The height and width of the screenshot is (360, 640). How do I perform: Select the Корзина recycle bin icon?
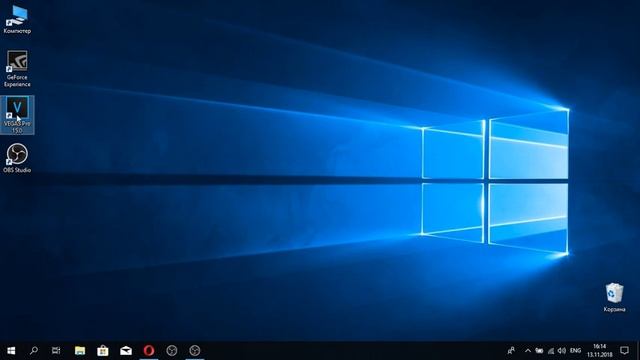click(x=614, y=298)
